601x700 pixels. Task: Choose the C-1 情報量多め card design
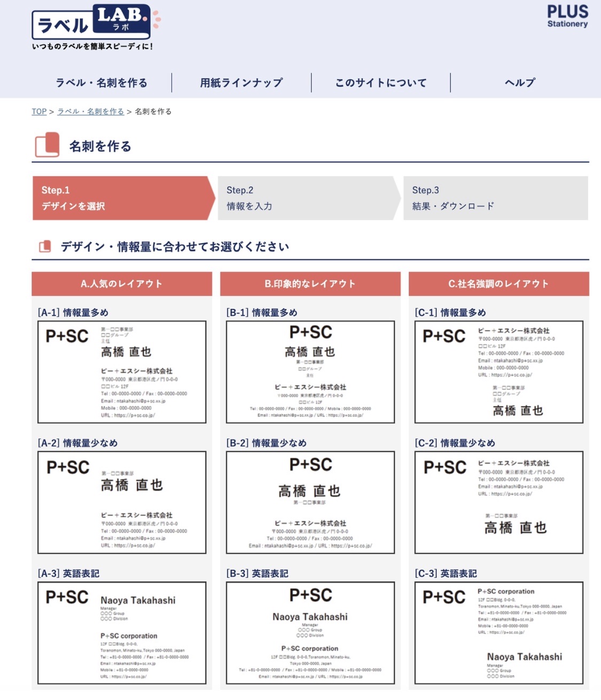499,372
